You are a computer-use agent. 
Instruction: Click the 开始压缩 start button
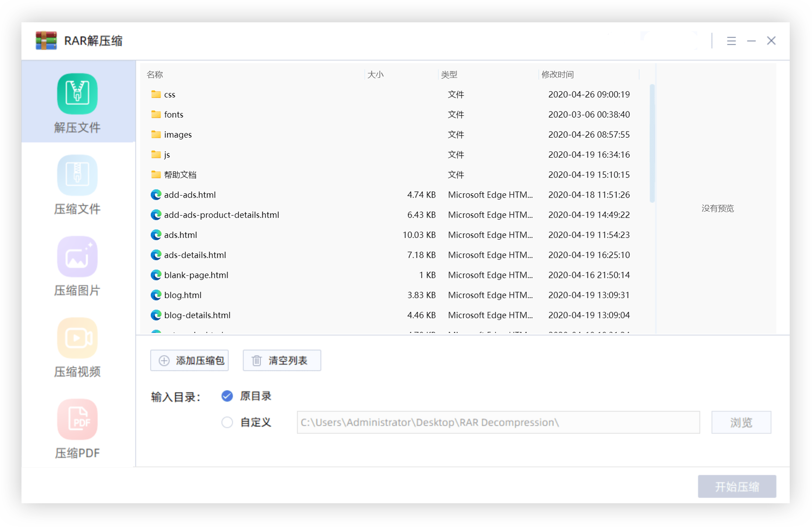click(737, 486)
